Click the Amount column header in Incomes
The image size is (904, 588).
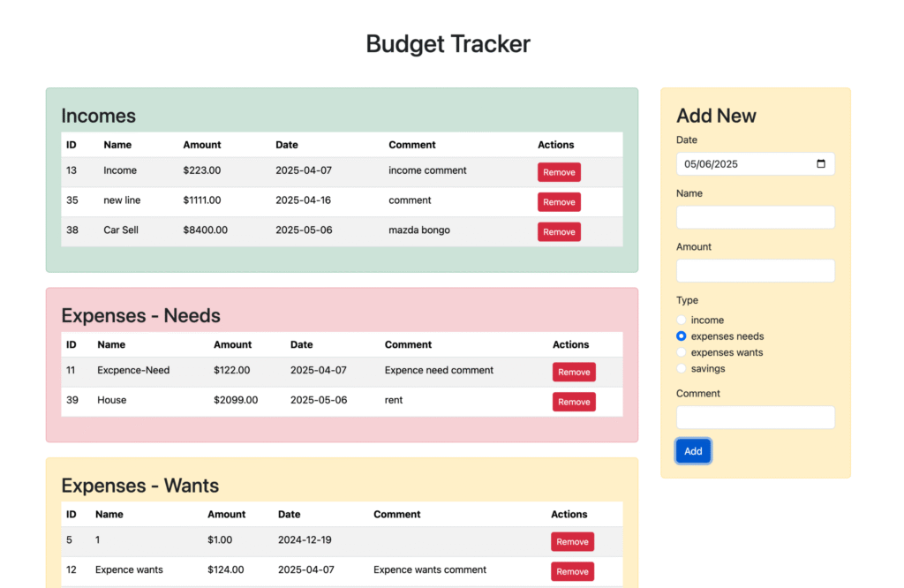(202, 145)
